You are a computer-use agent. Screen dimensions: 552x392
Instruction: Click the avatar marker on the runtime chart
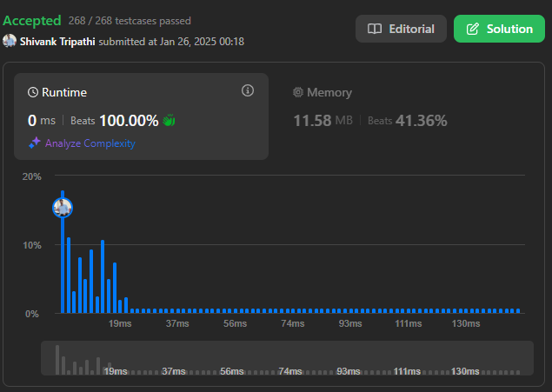(x=63, y=208)
